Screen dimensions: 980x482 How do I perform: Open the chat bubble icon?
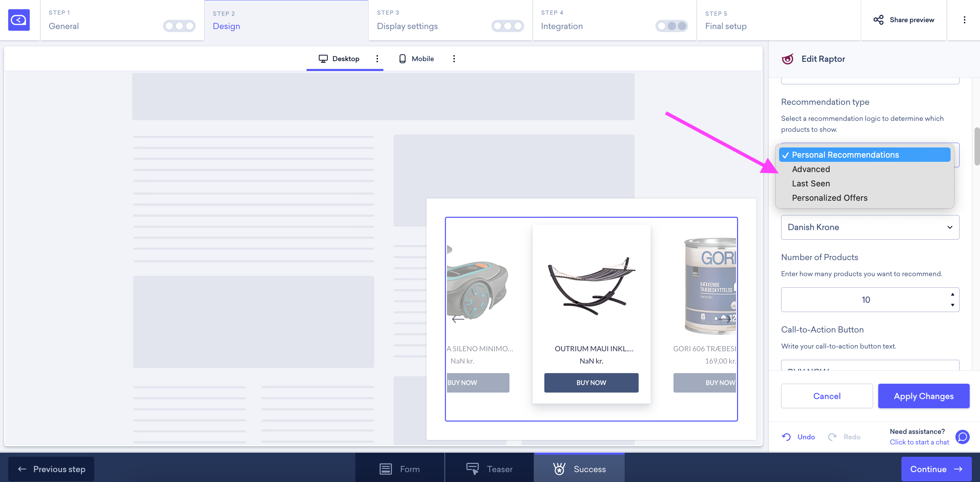point(963,437)
